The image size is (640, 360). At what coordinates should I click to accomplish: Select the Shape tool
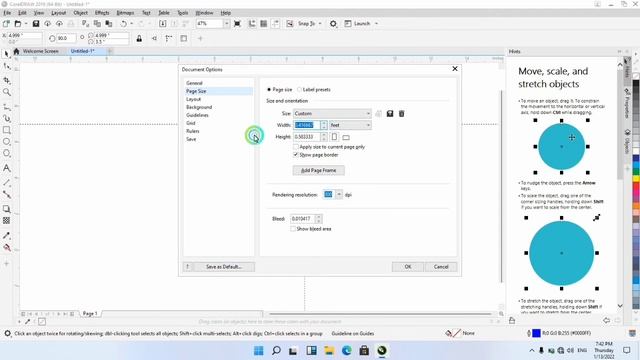click(7, 66)
